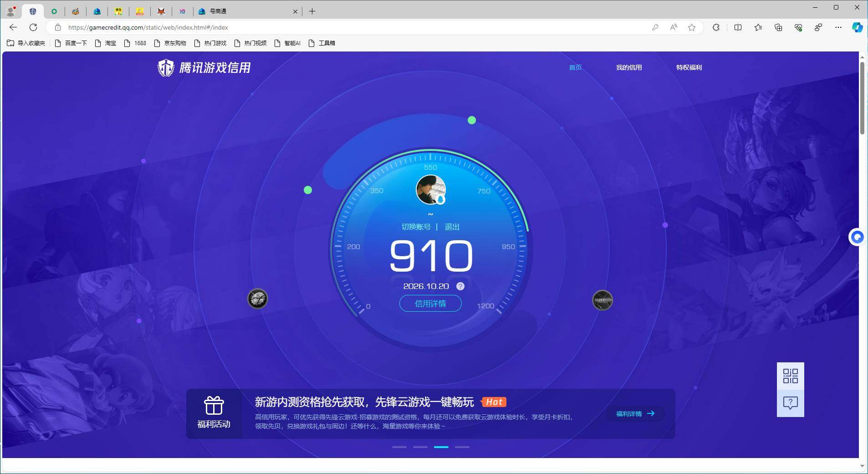Open the collections icon in toolbar

[778, 27]
